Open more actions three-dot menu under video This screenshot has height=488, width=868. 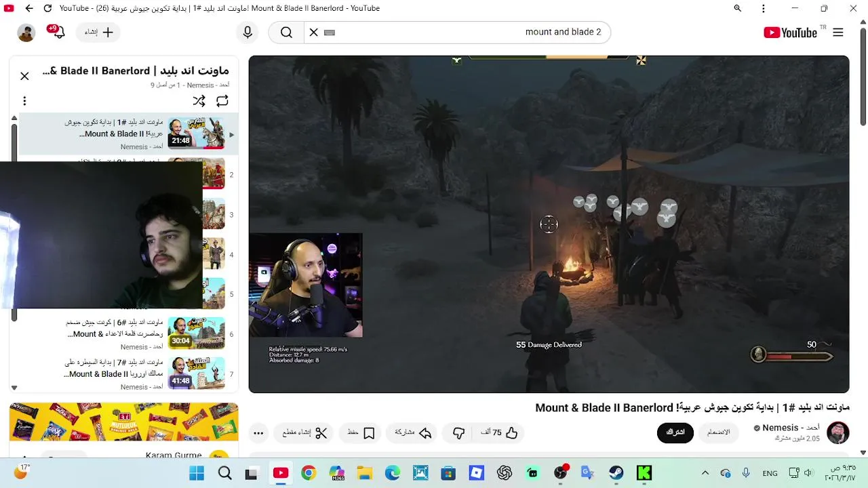point(258,432)
